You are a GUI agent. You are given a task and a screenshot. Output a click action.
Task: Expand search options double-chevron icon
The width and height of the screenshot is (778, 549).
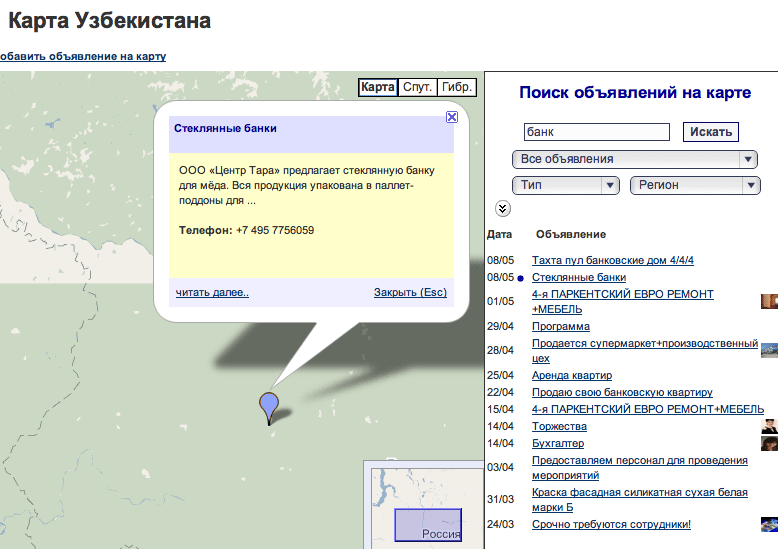point(503,208)
